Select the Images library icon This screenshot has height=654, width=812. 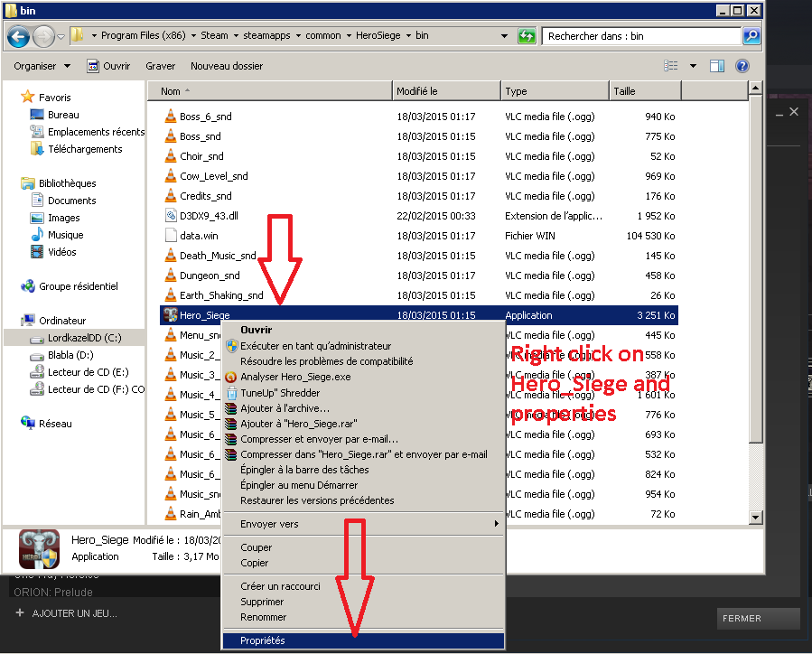click(x=37, y=218)
